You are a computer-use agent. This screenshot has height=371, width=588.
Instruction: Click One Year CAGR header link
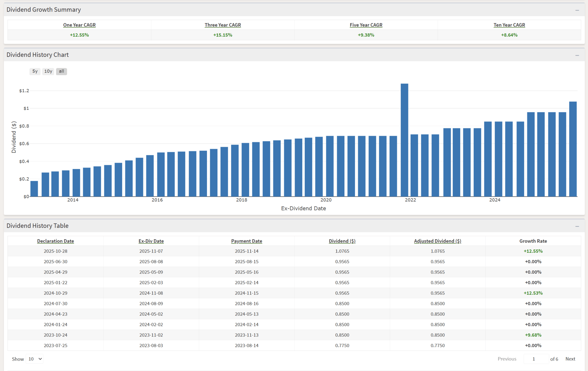click(79, 25)
